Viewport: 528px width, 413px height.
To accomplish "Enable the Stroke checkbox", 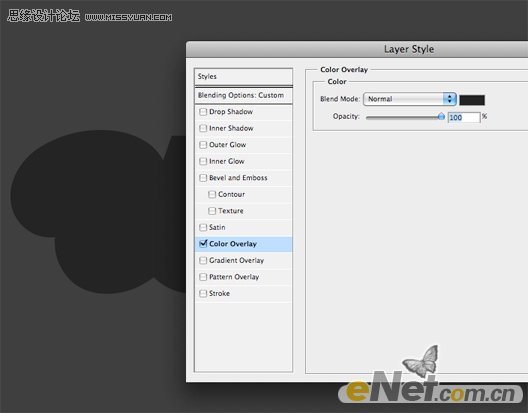I will point(203,293).
